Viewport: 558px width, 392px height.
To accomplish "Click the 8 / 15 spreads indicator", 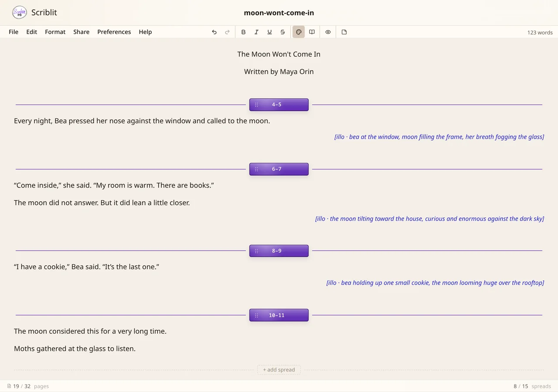I will point(532,386).
